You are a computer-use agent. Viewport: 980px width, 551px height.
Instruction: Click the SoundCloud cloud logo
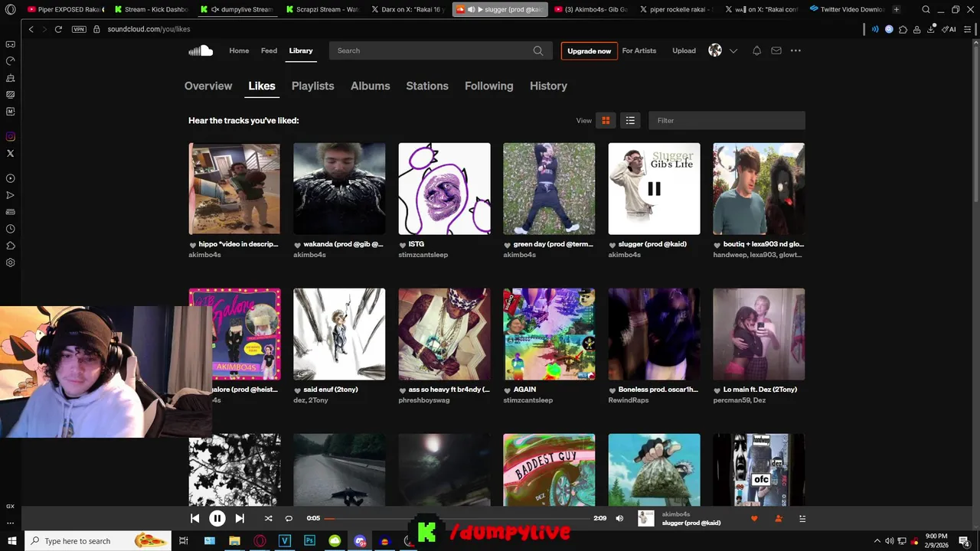click(x=201, y=51)
